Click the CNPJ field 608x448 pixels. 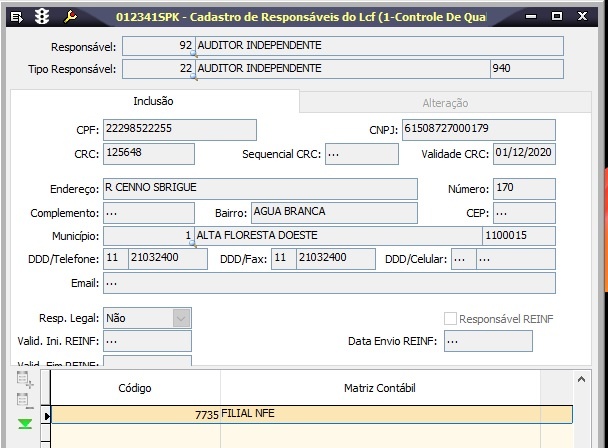pos(478,130)
